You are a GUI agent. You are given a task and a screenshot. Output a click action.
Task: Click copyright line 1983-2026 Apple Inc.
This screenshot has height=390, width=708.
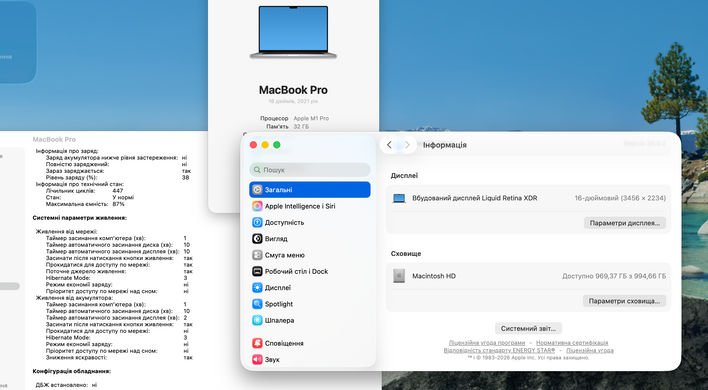(528, 358)
